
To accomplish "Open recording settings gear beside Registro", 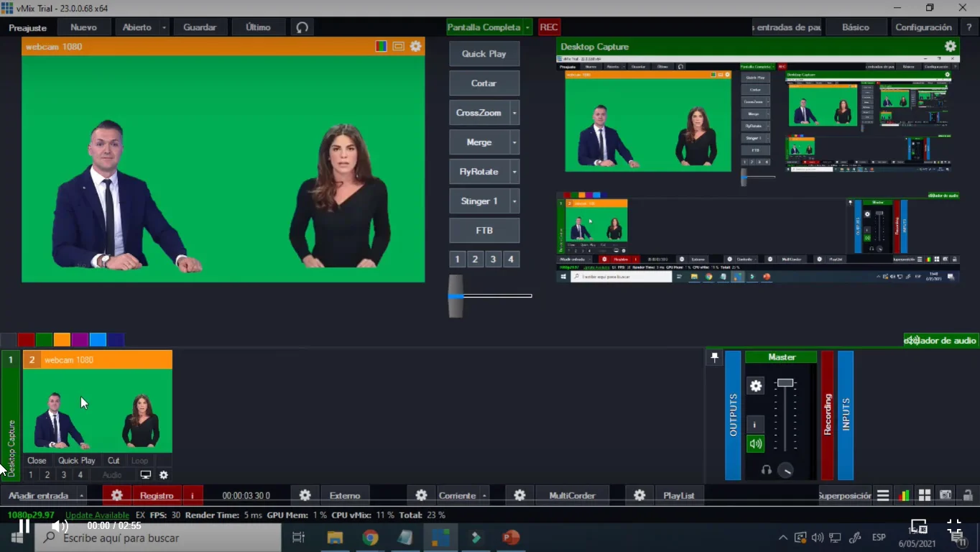I will click(117, 495).
